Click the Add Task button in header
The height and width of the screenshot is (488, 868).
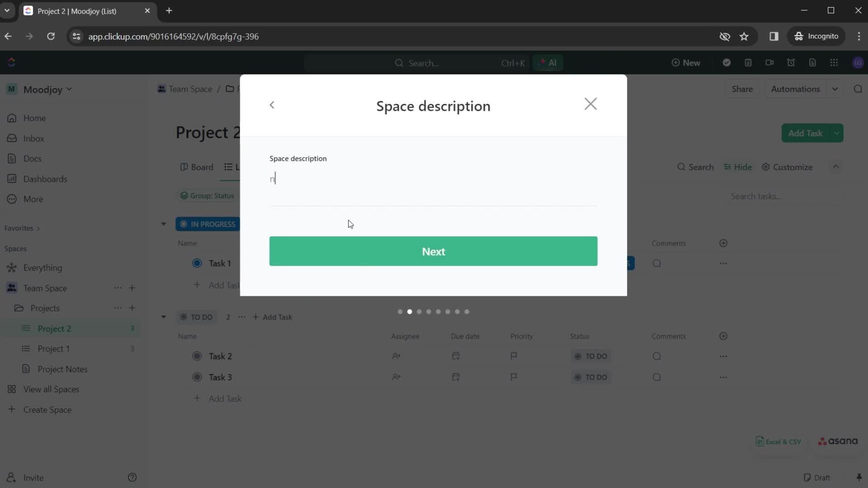coord(807,133)
